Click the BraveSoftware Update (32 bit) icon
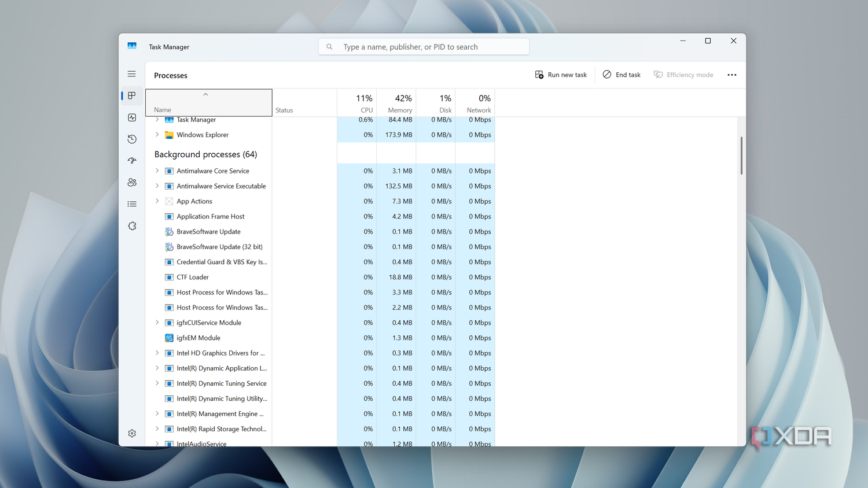The width and height of the screenshot is (868, 488). (169, 247)
